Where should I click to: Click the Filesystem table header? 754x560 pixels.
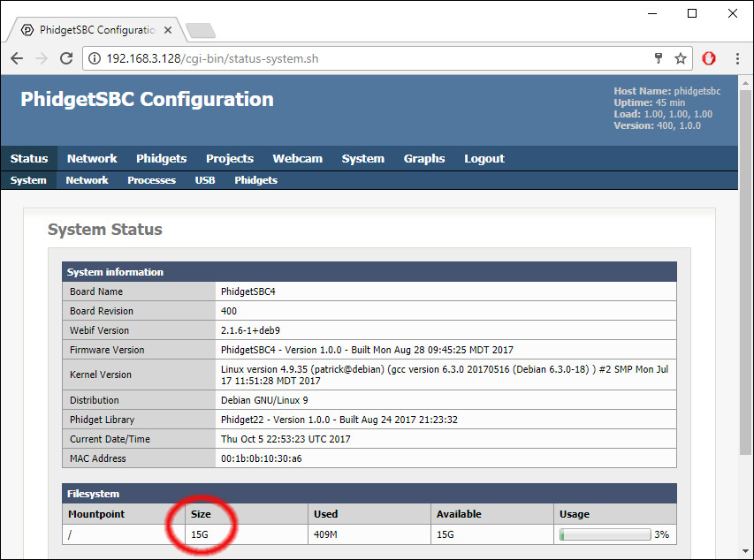[369, 494]
